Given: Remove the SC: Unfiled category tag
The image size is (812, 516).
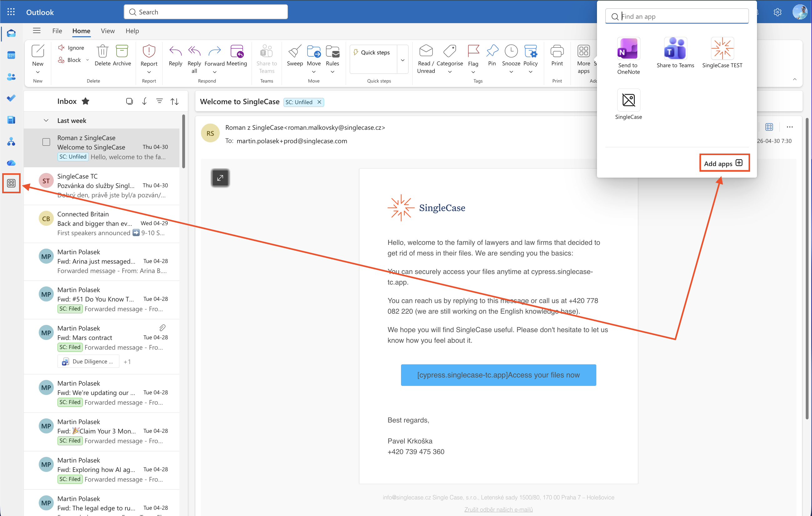Looking at the screenshot, I should pos(319,102).
